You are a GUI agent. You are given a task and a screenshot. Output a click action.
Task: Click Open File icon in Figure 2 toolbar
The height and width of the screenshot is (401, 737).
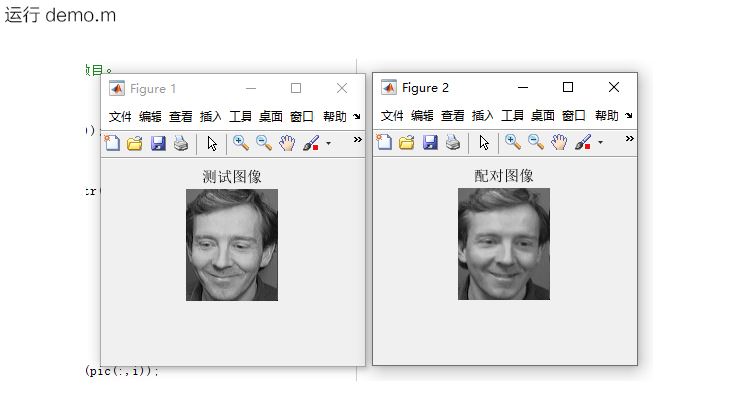(x=407, y=142)
